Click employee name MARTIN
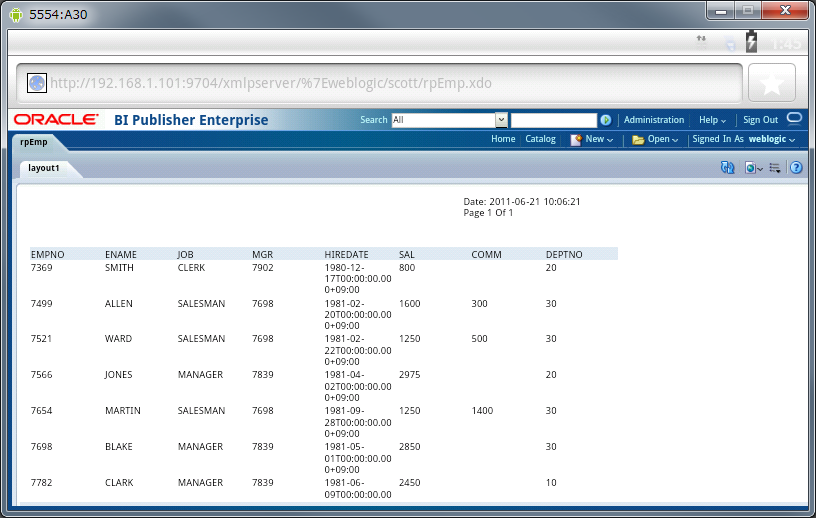Image resolution: width=816 pixels, height=518 pixels. coord(123,410)
